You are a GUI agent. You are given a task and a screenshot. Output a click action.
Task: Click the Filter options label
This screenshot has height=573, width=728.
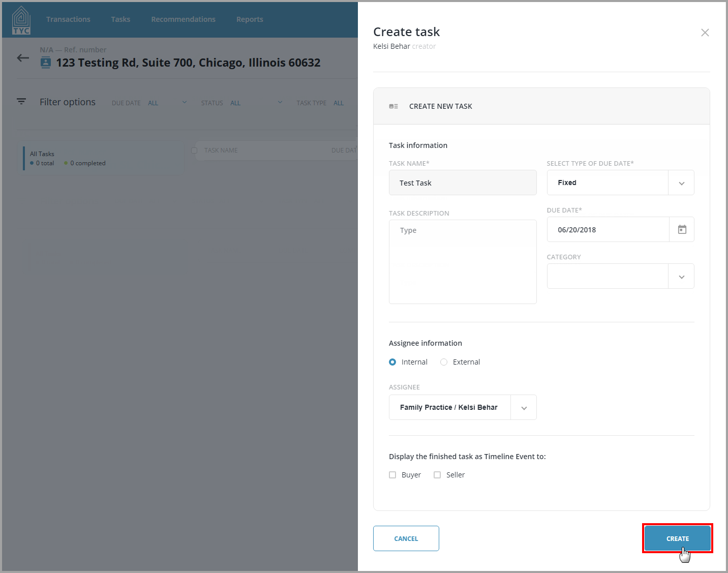pyautogui.click(x=68, y=102)
